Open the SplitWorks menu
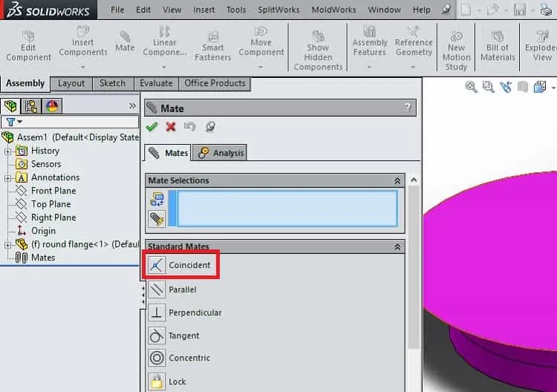 tap(278, 10)
